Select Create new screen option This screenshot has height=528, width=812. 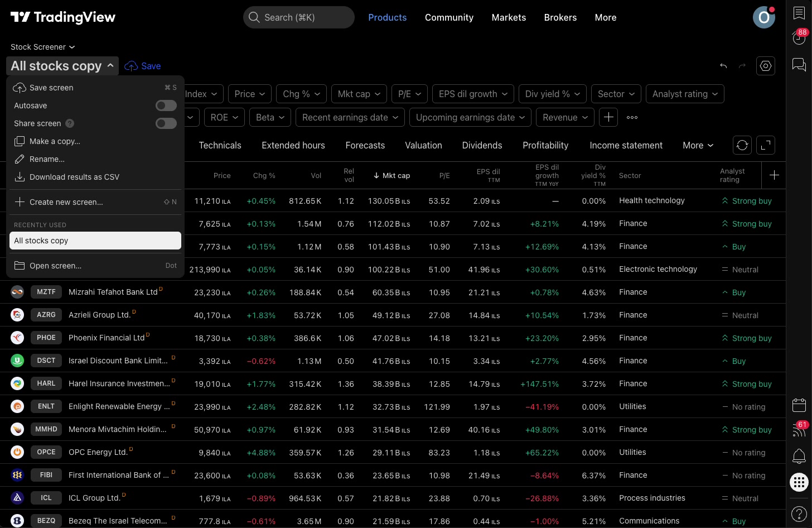click(x=95, y=202)
